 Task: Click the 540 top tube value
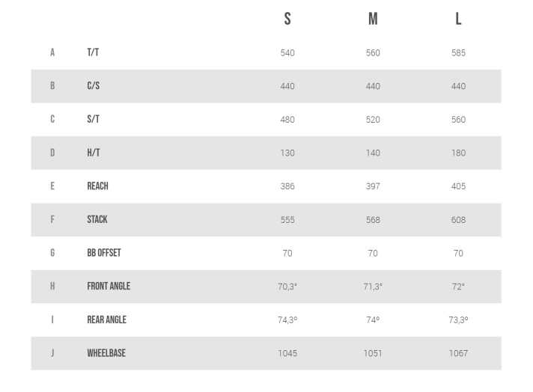tap(287, 53)
